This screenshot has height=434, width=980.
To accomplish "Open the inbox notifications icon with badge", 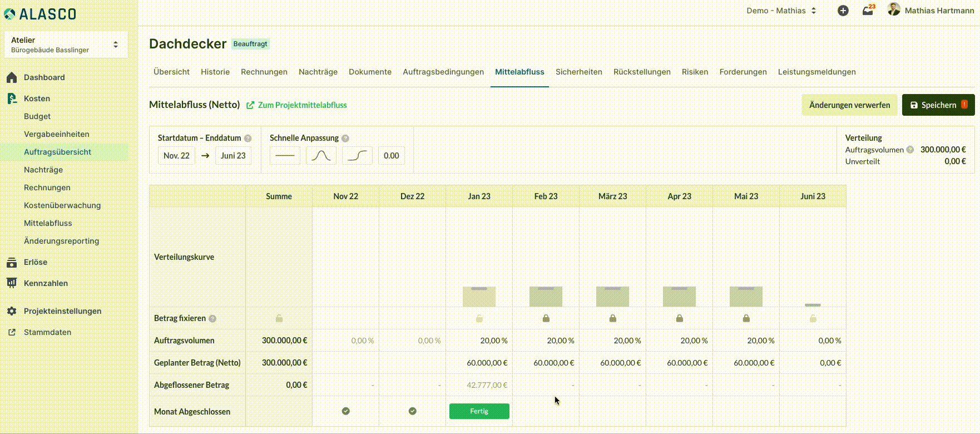I will tap(868, 10).
